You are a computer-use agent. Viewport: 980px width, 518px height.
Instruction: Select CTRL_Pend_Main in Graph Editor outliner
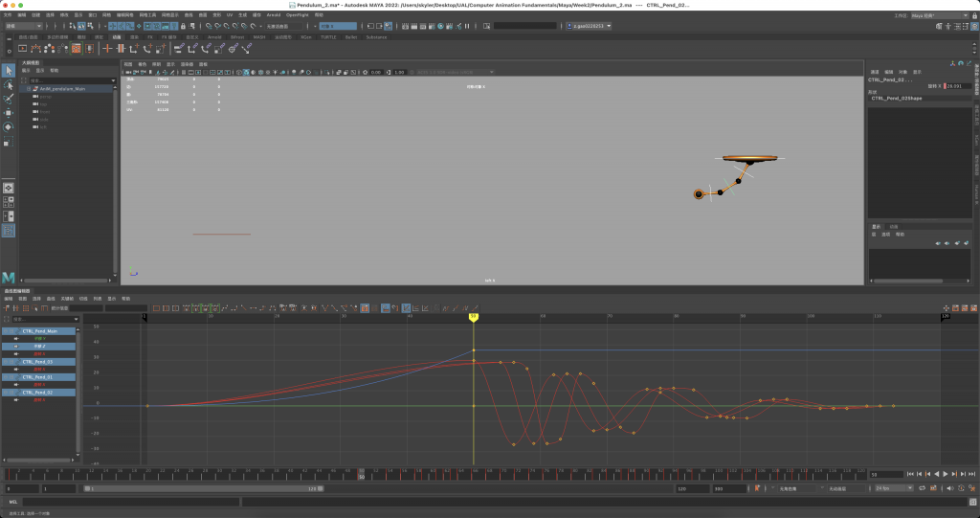38,331
